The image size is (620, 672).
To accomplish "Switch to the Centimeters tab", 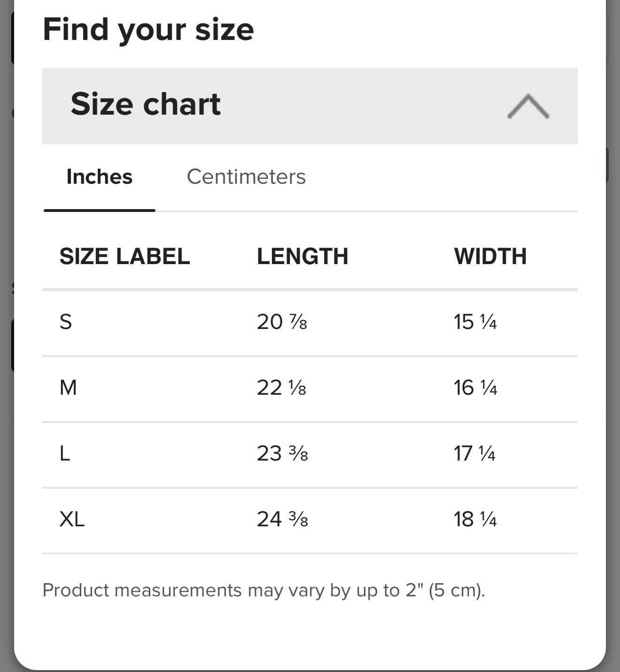I will coord(246,177).
